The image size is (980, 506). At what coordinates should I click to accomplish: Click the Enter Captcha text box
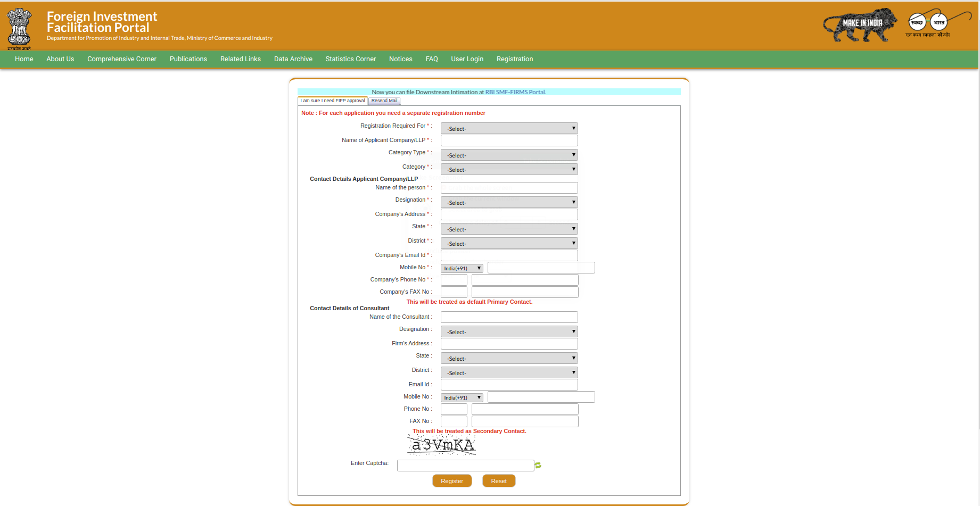[x=465, y=465]
